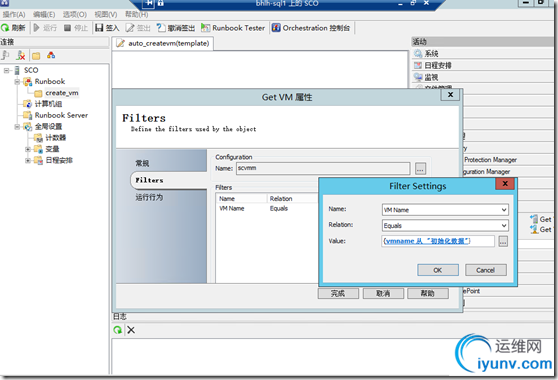Click Cancel in Filter Settings
Viewport: 558px width, 380px height.
[486, 270]
